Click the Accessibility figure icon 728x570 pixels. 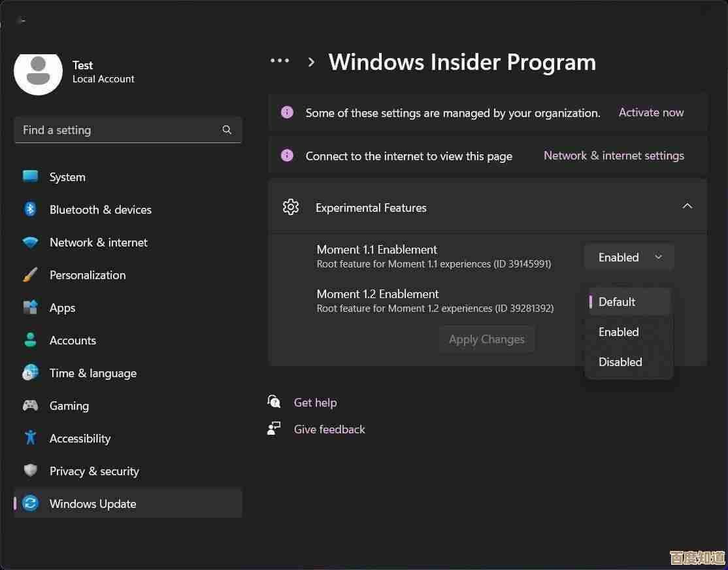coord(31,438)
